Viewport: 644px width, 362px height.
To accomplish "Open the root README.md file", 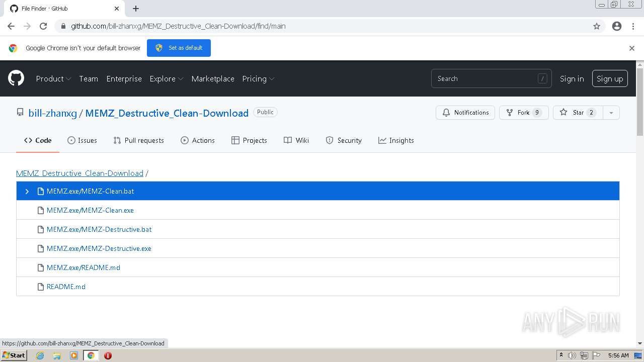I will click(x=66, y=287).
